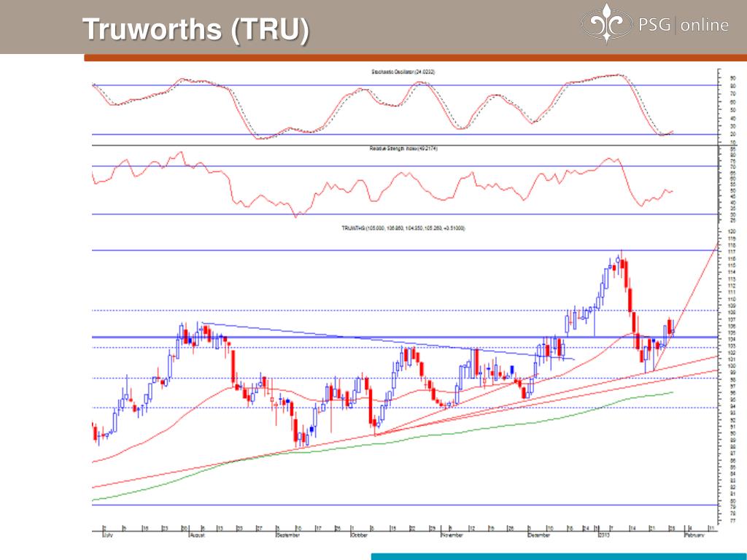Select the TRUWTHS price values label

403,228
